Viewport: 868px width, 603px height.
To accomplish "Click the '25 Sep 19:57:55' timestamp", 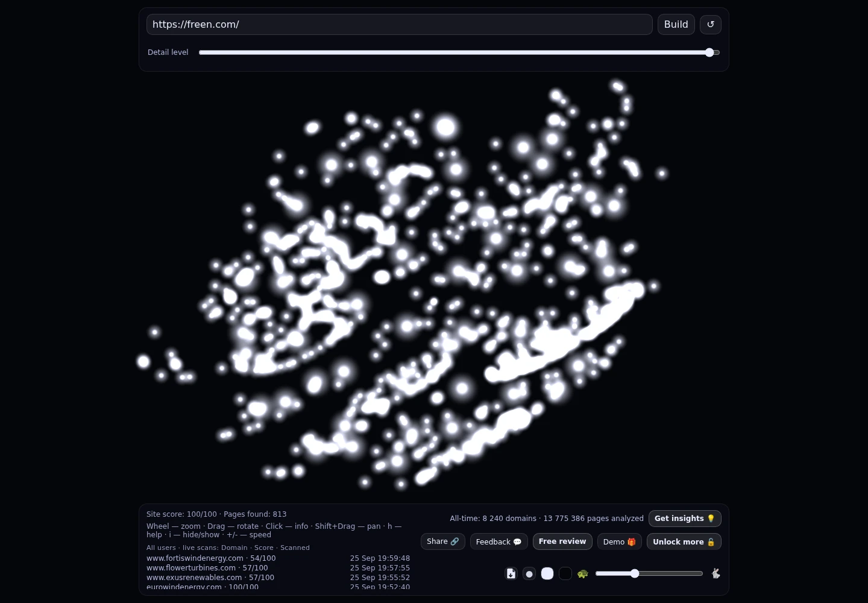I will (380, 568).
